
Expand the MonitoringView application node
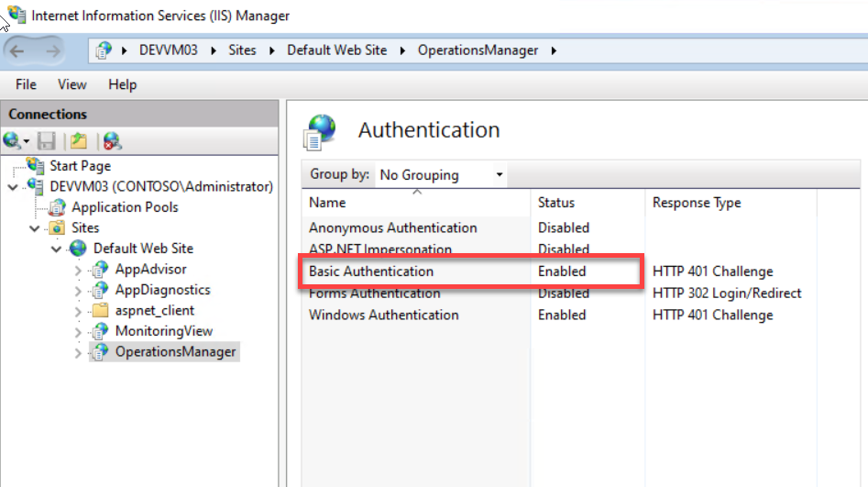click(x=78, y=331)
